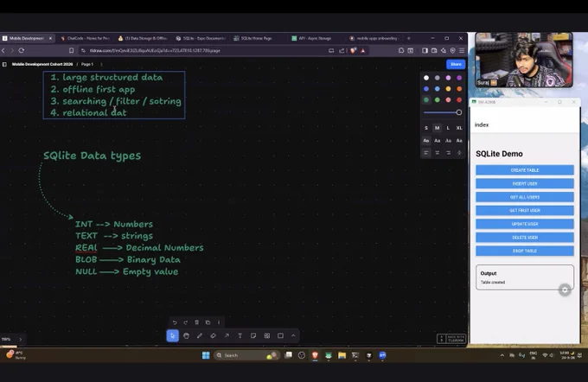Click the Redo icon above toolbar
Viewport: 588px width, 382px height.
(x=186, y=322)
